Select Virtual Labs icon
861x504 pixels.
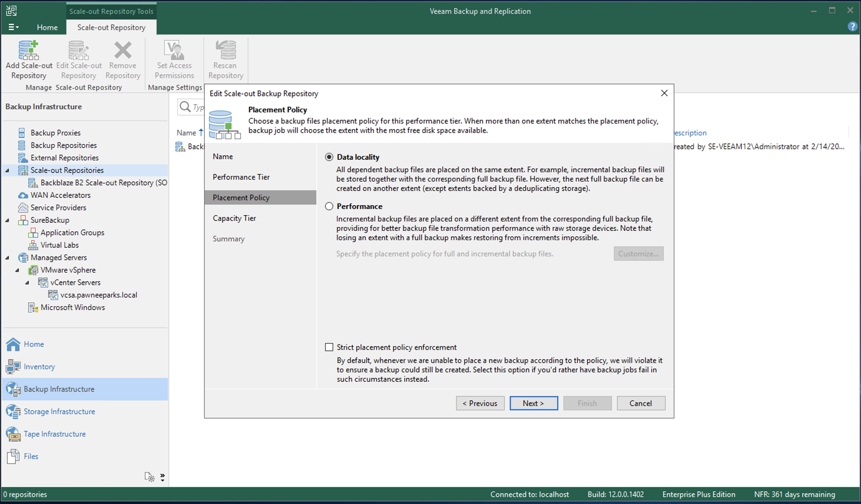pyautogui.click(x=33, y=245)
